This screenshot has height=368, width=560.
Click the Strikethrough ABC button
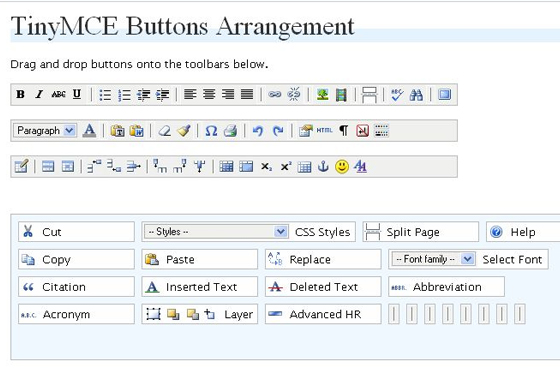coord(58,94)
